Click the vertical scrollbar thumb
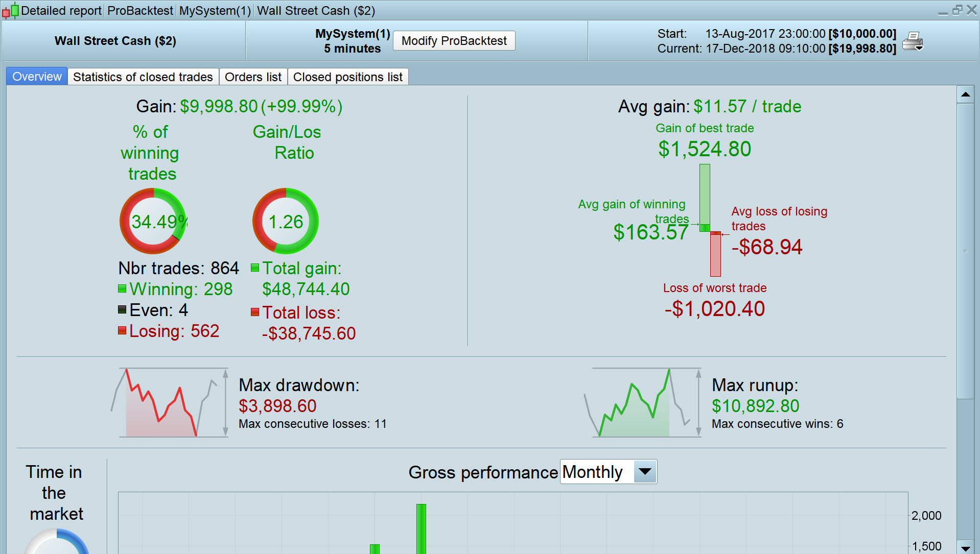This screenshot has height=554, width=980. tap(965, 251)
